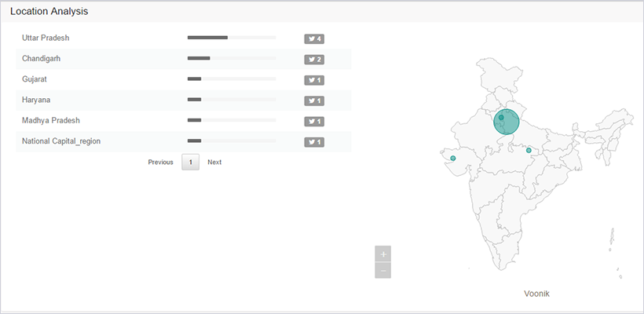Click the Uttar Pradesh progress bar
This screenshot has width=644, height=314.
pyautogui.click(x=232, y=37)
